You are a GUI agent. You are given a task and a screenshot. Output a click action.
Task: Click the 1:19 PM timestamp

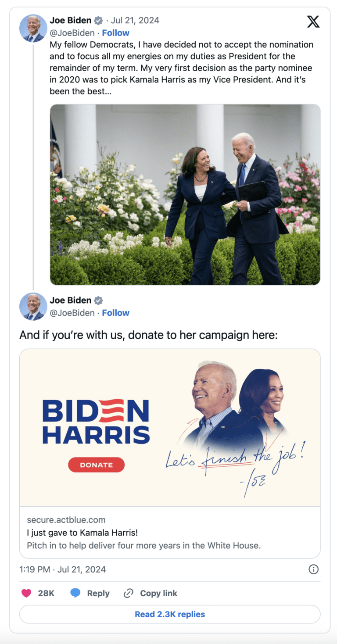click(x=35, y=569)
